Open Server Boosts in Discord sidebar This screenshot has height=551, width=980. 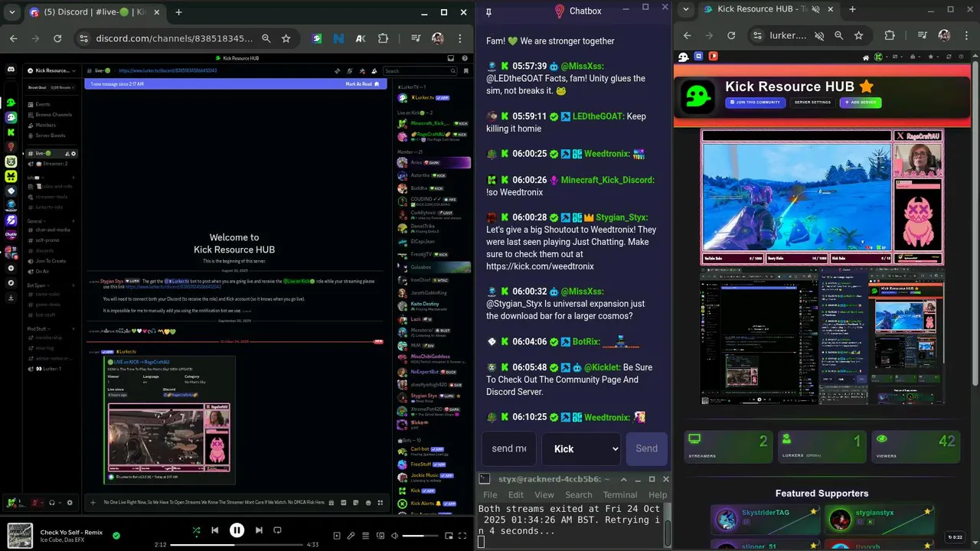click(52, 135)
